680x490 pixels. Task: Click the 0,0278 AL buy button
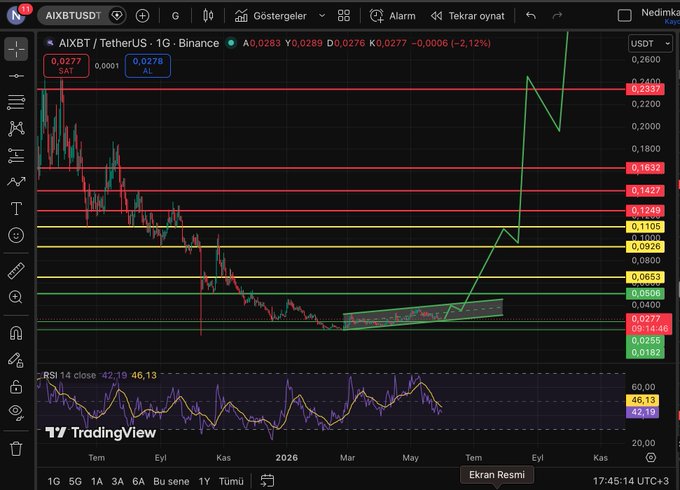pos(148,66)
